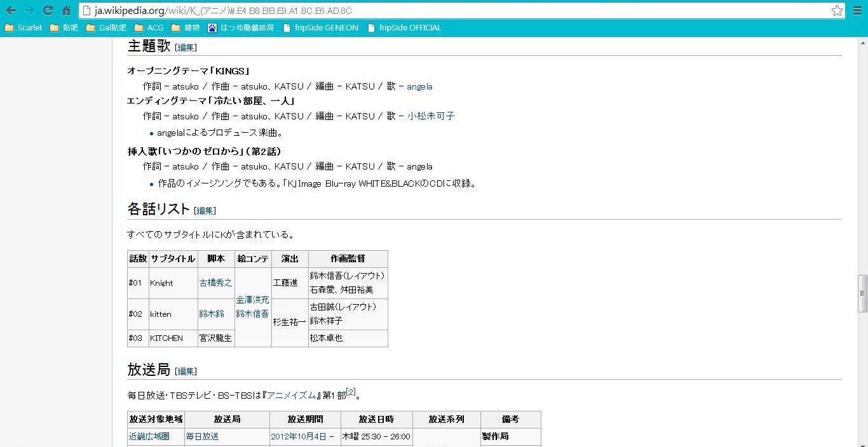Open the Scarlet bookmarks folder

(24, 28)
